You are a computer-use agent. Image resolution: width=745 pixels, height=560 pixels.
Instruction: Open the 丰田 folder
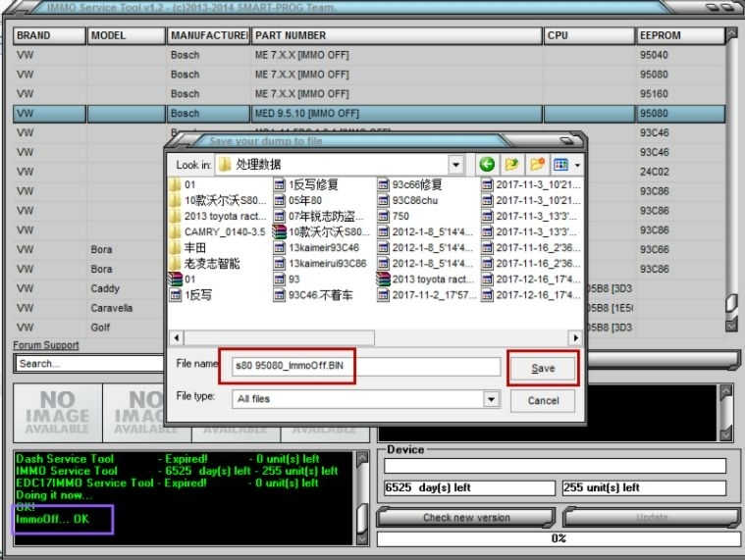[x=188, y=248]
